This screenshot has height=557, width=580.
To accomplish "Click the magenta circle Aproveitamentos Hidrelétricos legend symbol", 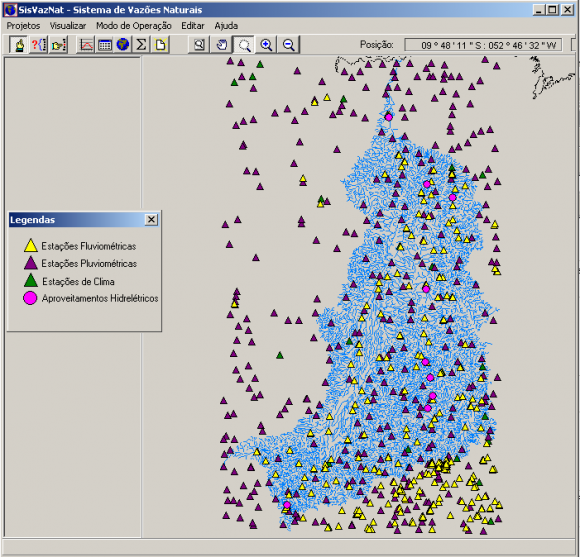I will click(x=30, y=298).
